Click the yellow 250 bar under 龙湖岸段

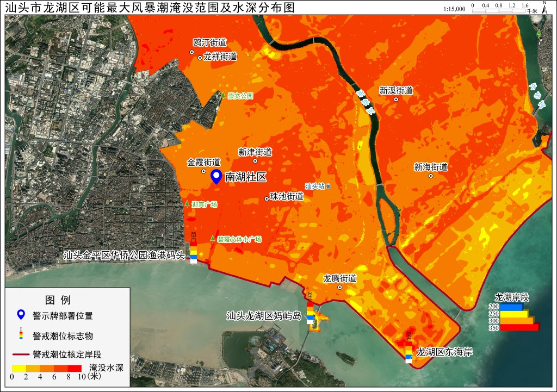[x=515, y=314]
